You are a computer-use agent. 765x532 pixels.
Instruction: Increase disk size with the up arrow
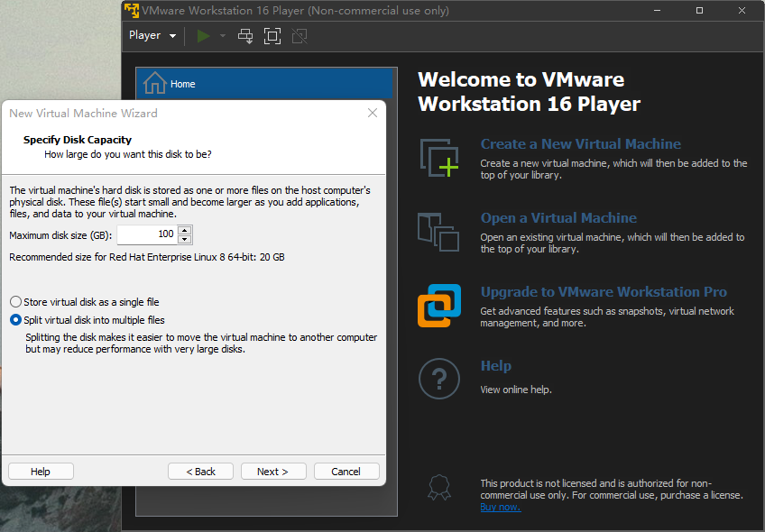coord(184,230)
